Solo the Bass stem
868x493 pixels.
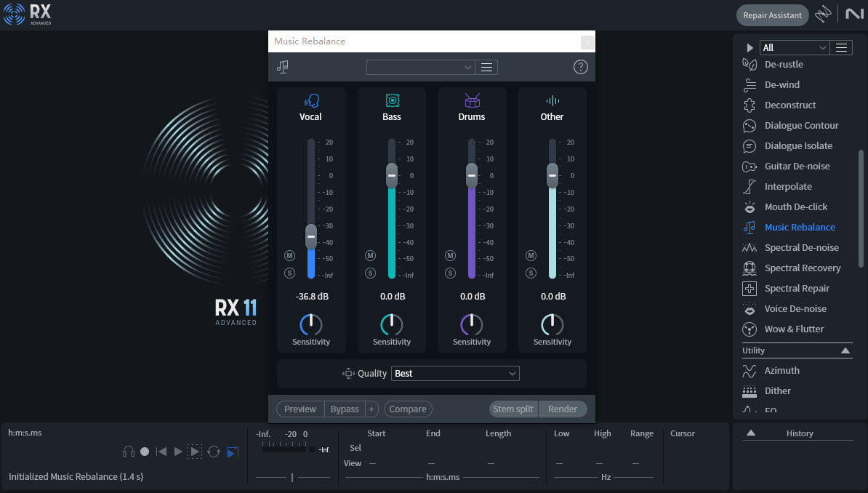[x=370, y=273]
